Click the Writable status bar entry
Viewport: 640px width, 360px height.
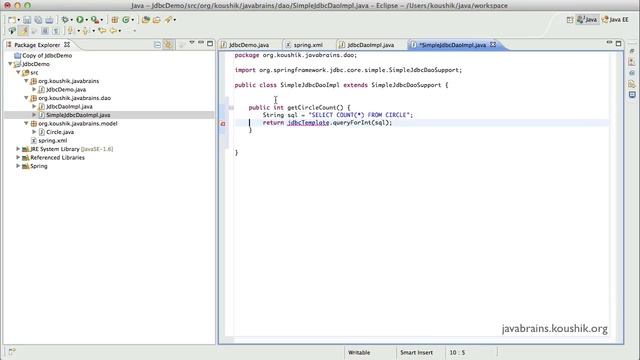coord(359,352)
